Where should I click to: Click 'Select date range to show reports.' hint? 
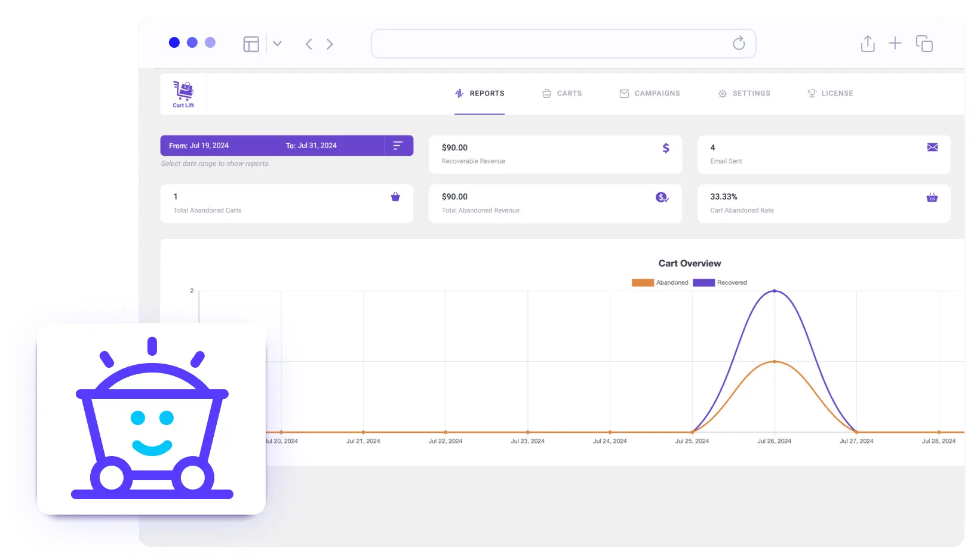pos(215,164)
